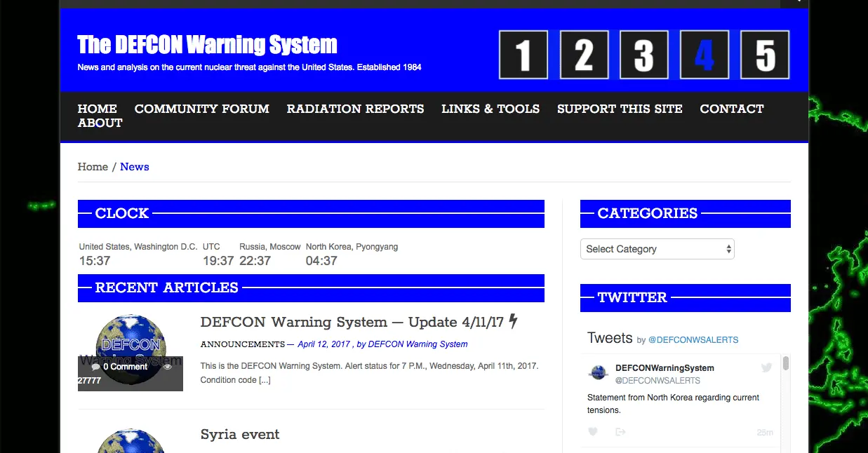This screenshot has height=453, width=868.
Task: Open the Community Forum menu item
Action: click(x=201, y=109)
